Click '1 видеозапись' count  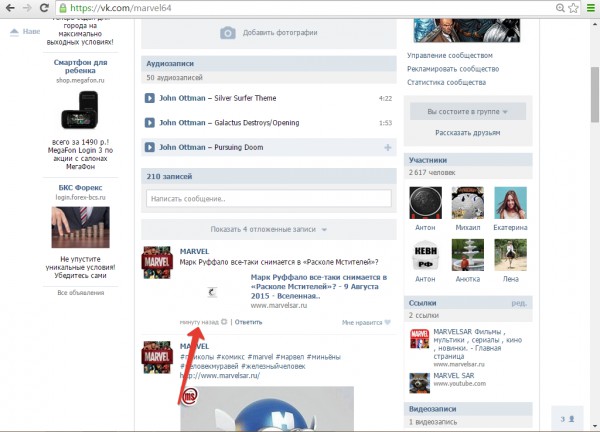(x=433, y=422)
